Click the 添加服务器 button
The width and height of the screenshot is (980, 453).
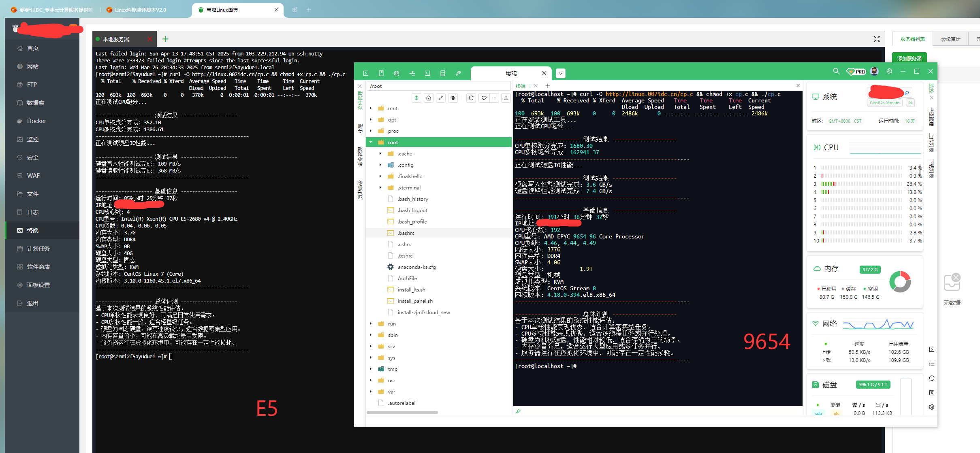909,58
